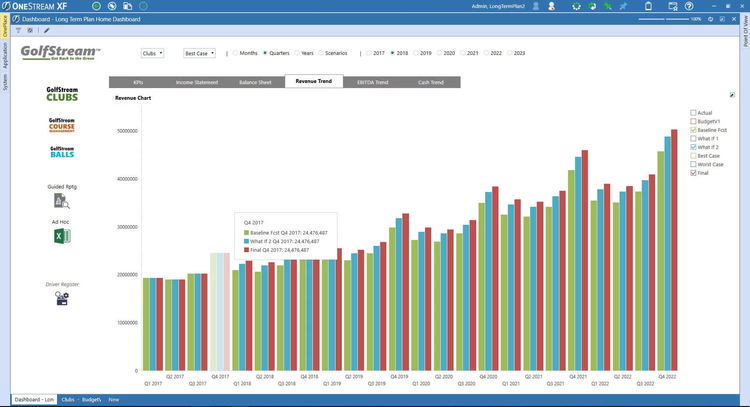Select the GolfStream Clubs logo
750x407 pixels.
62,94
